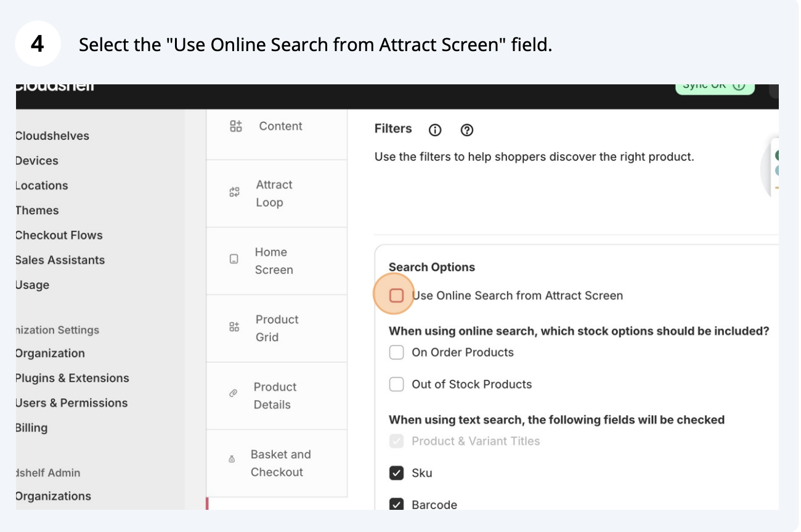
Task: Open Plugins & Extensions in sidebar
Action: click(x=73, y=378)
